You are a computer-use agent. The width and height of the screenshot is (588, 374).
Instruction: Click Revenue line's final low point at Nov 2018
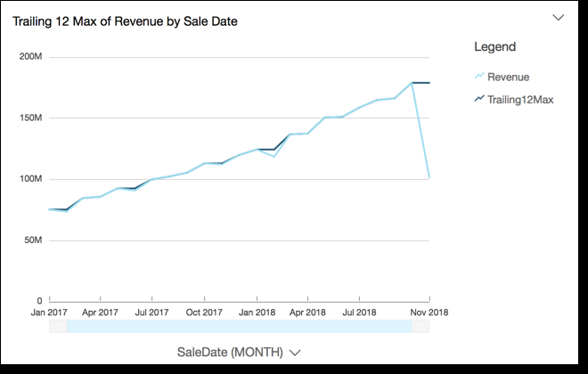pos(429,178)
